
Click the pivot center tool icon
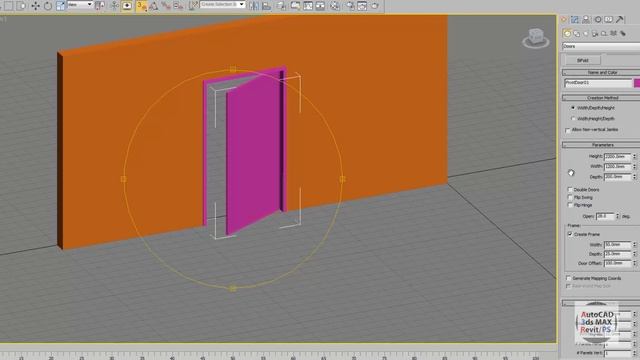(100, 6)
